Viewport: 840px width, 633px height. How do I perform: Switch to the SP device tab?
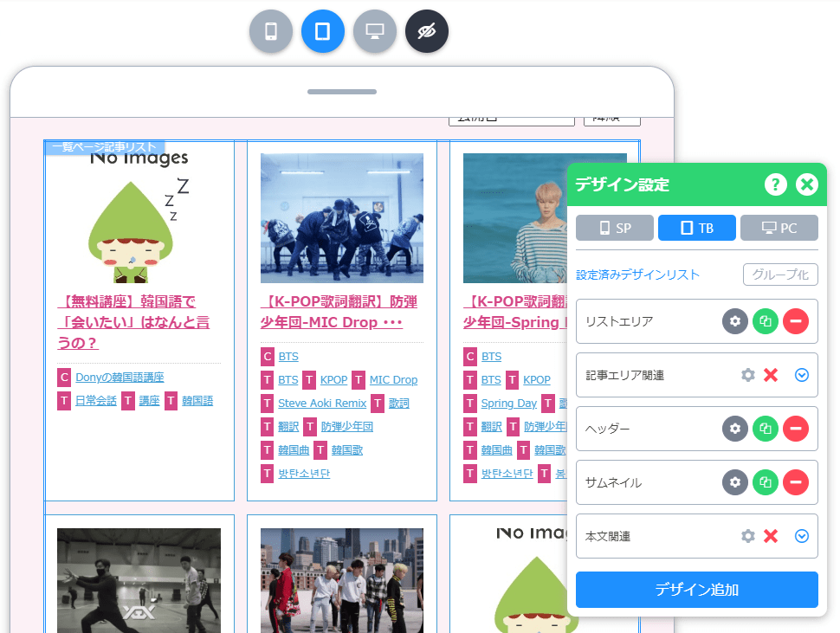615,228
